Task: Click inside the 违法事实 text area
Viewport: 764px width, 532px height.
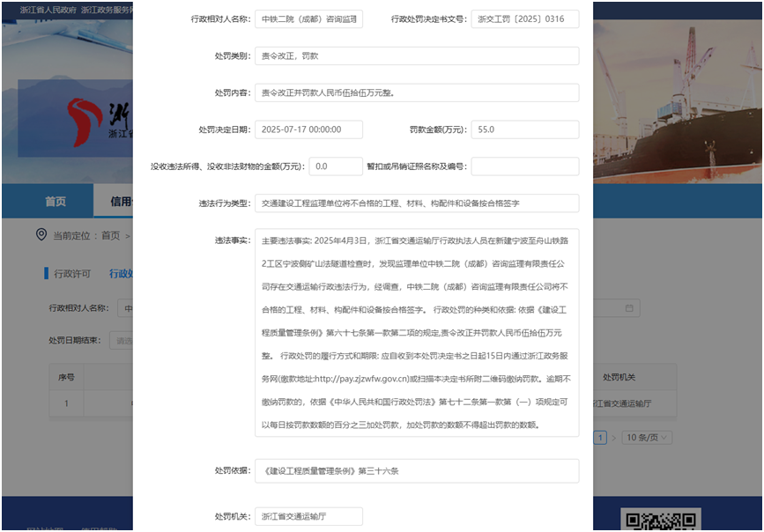Action: pos(417,333)
